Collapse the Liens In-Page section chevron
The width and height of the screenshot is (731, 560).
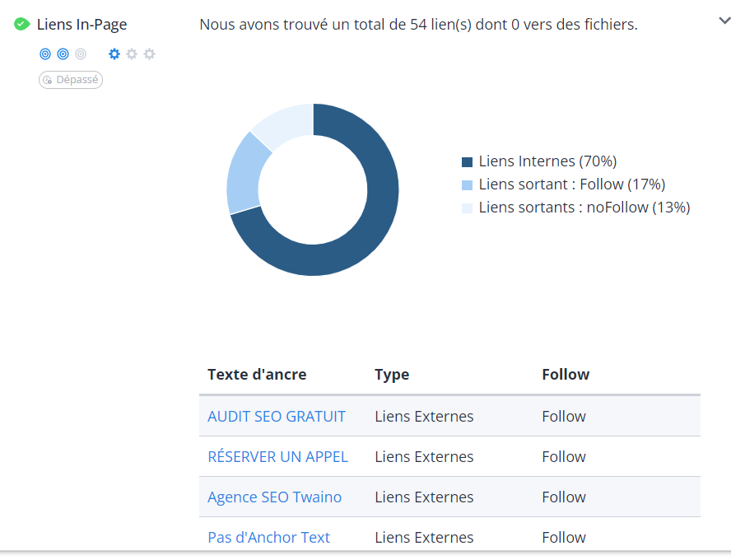(724, 21)
